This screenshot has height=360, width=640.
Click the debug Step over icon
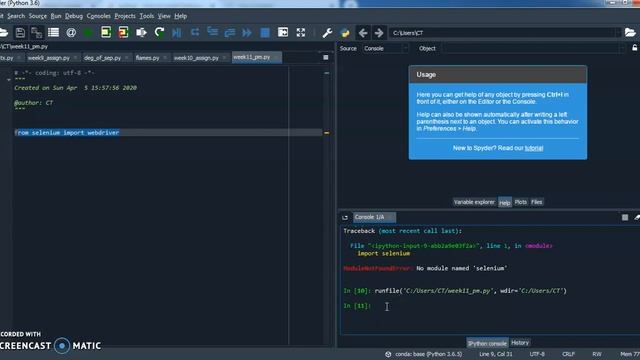click(x=195, y=32)
